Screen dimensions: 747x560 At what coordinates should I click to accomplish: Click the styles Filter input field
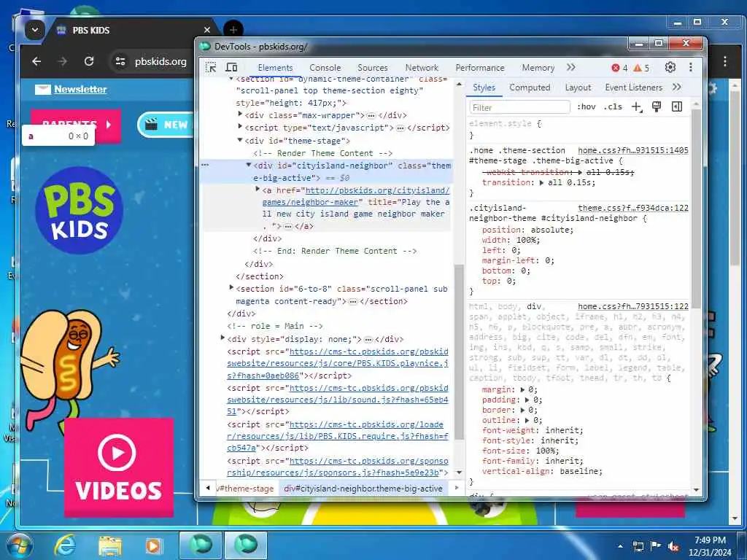click(x=519, y=107)
